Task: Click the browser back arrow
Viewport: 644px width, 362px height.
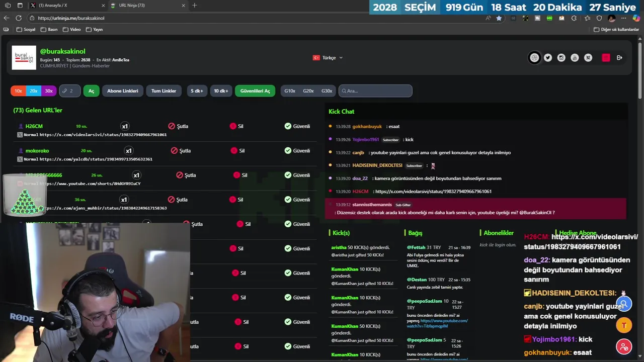Action: coord(6,18)
